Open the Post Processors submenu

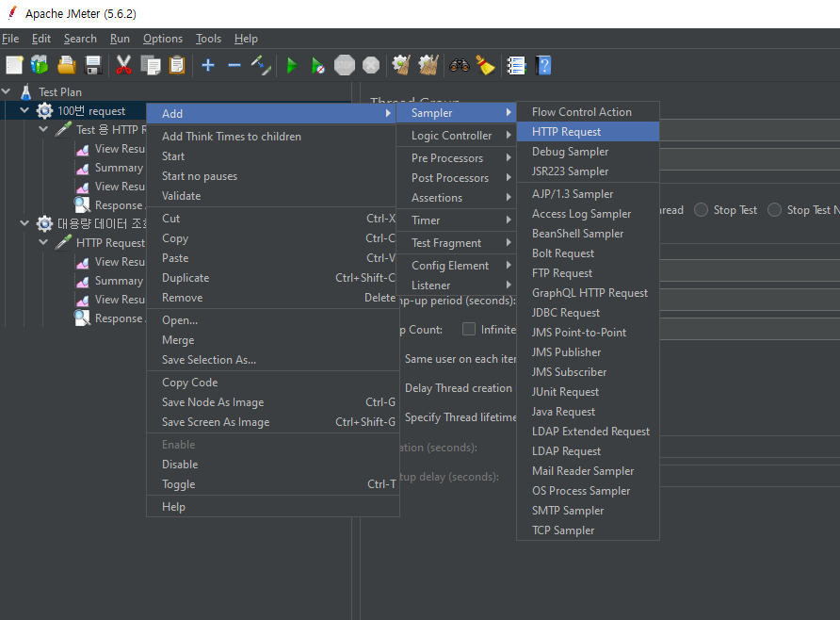456,178
